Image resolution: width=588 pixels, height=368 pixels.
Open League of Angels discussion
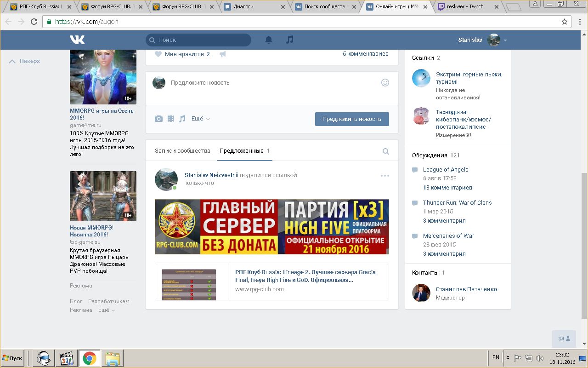446,170
